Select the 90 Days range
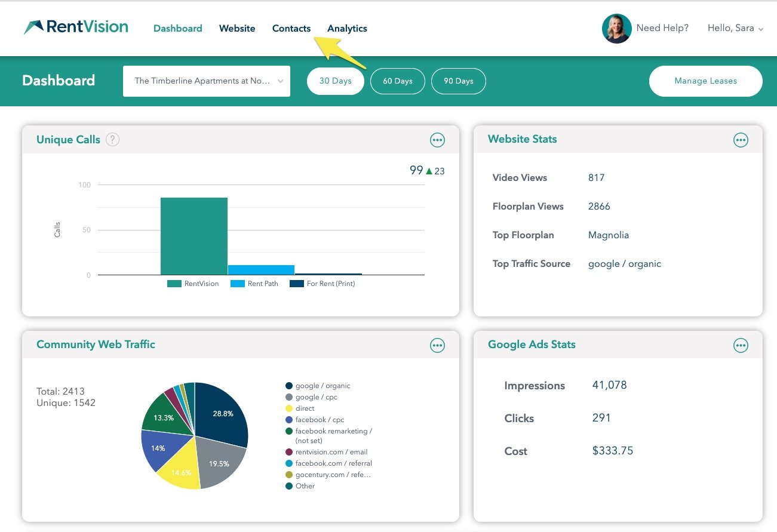 [x=458, y=81]
